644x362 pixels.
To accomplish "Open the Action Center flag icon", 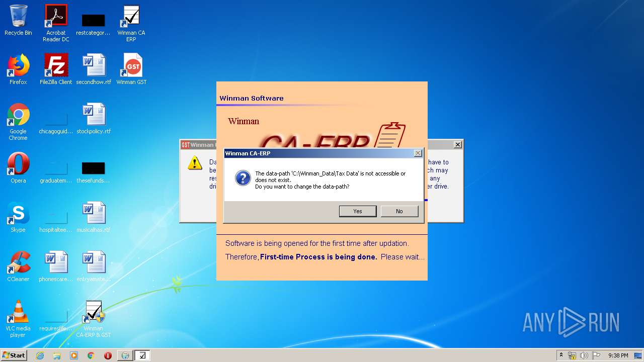I will click(596, 355).
